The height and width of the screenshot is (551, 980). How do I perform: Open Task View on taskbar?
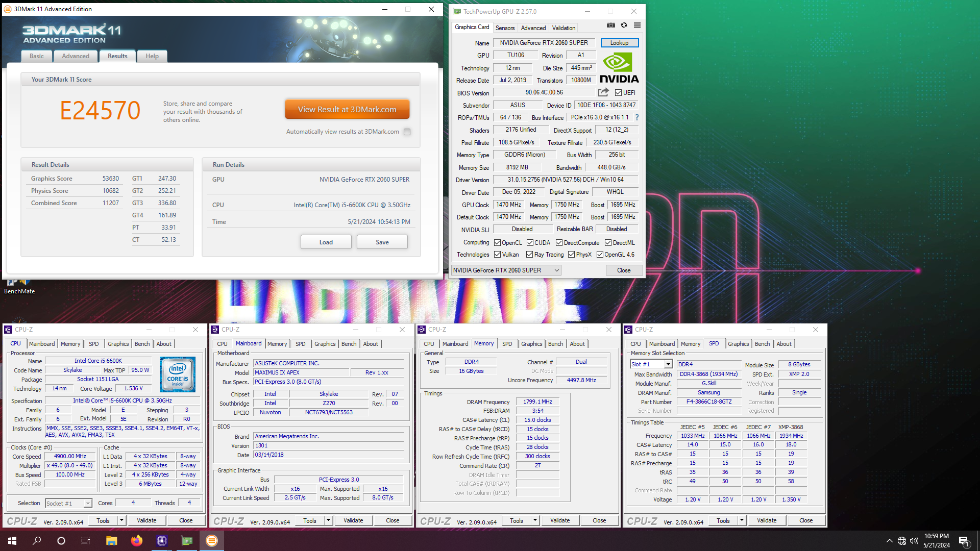pos(86,541)
